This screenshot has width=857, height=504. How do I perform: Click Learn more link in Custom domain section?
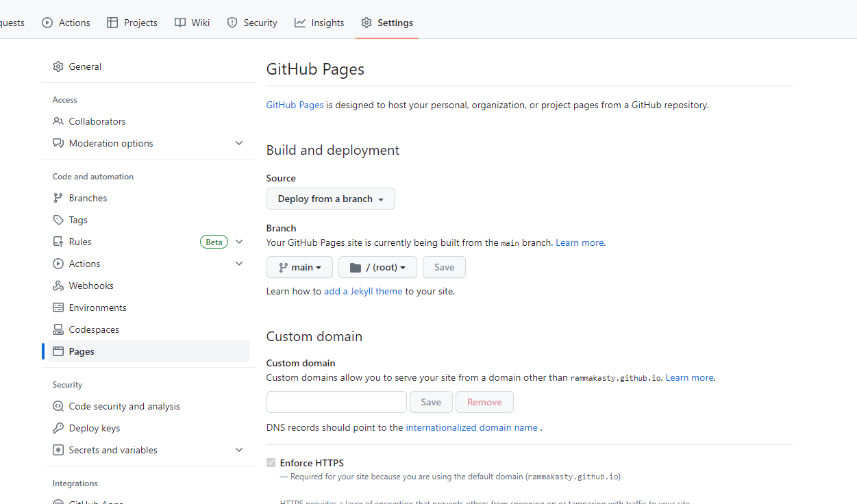[690, 377]
